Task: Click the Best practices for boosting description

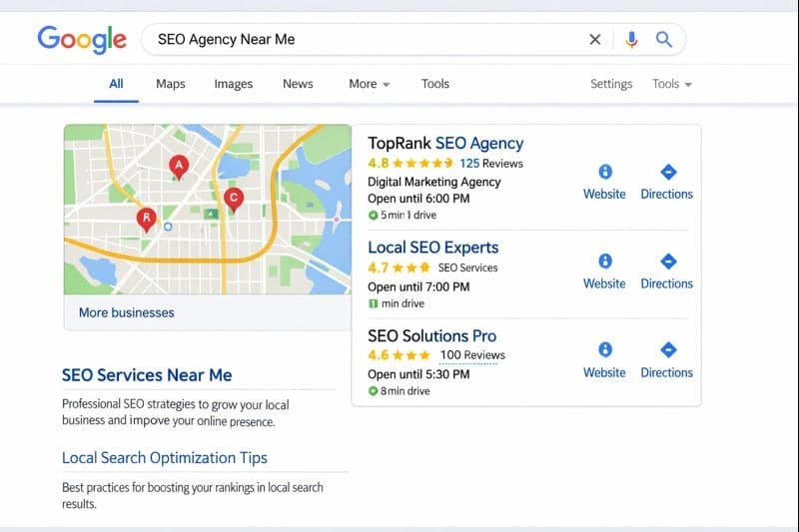Action: [x=193, y=495]
